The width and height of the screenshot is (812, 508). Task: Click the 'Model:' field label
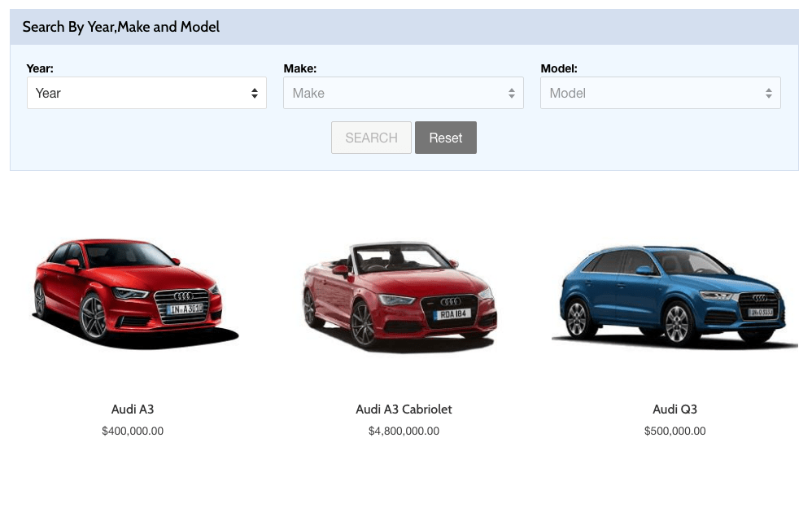(559, 68)
